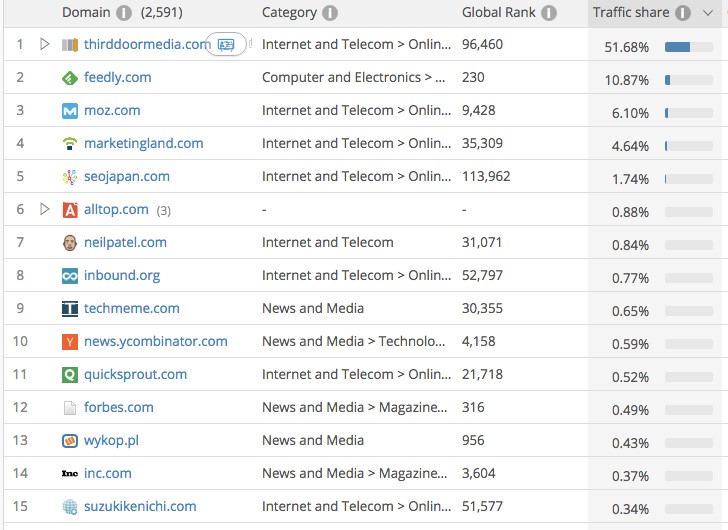Sort by the Global Rank column header
This screenshot has height=530, width=728.
coord(498,13)
